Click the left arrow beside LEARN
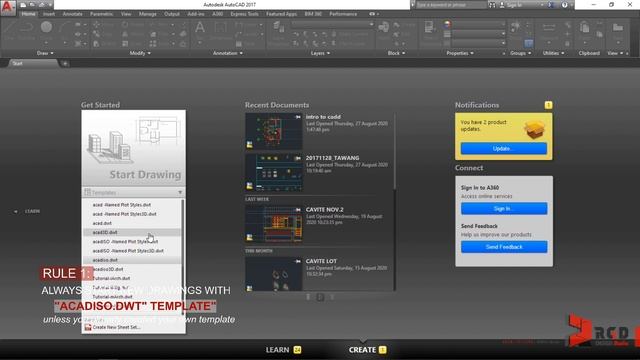 click(x=16, y=211)
